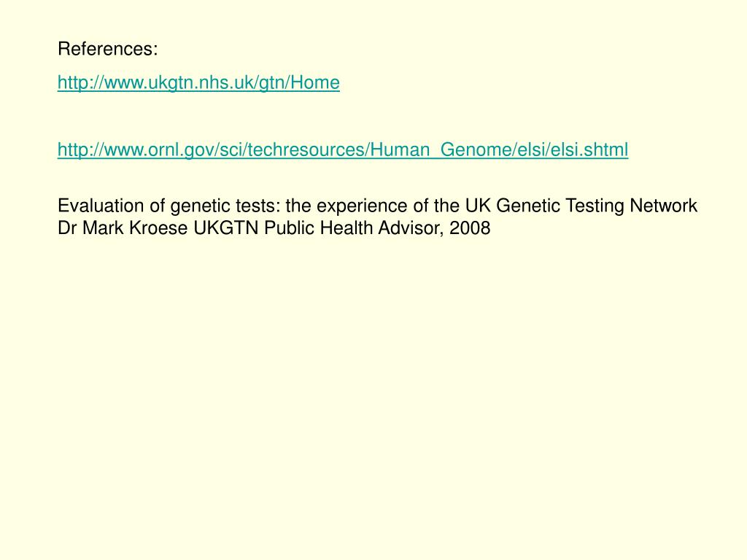
Task: Open the ukgtn.nhs.uk Home link
Action: [x=198, y=82]
